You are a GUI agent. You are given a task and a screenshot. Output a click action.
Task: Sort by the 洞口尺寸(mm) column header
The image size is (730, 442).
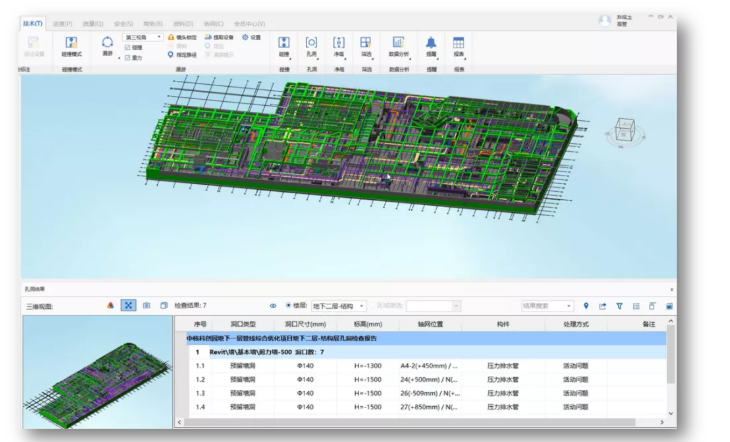pos(305,324)
